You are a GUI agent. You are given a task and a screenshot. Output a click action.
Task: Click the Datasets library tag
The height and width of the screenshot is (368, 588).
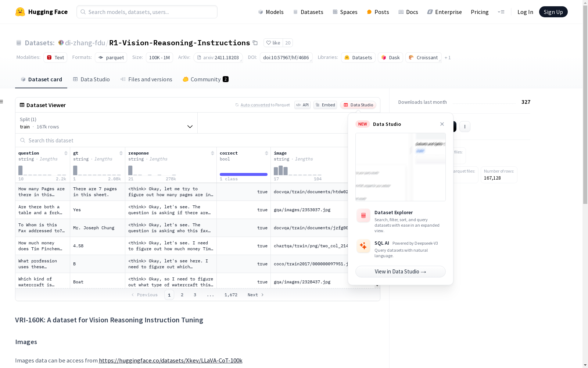pyautogui.click(x=358, y=57)
